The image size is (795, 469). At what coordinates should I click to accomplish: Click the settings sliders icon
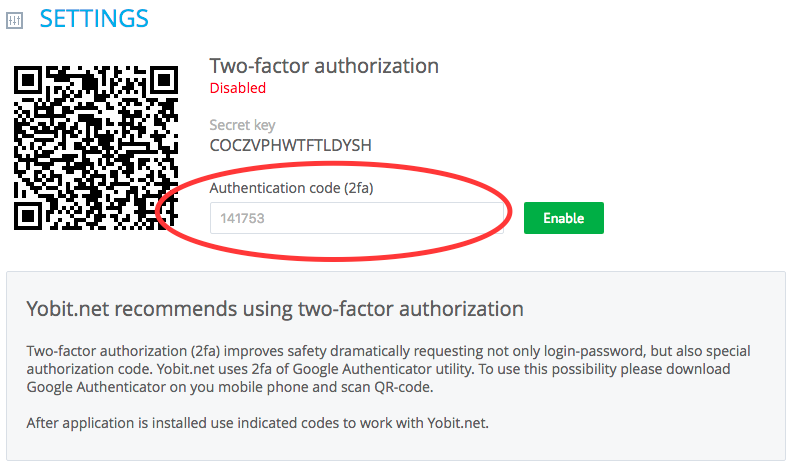[x=15, y=21]
